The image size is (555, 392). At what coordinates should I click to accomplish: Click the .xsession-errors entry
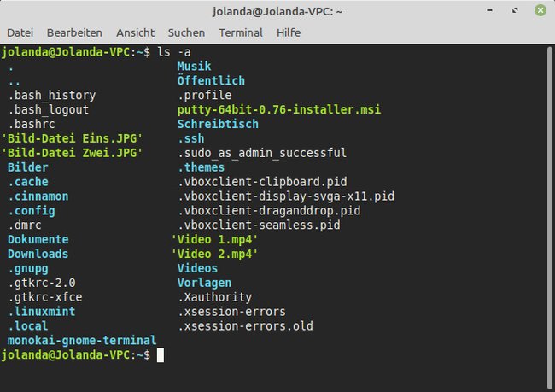(231, 312)
